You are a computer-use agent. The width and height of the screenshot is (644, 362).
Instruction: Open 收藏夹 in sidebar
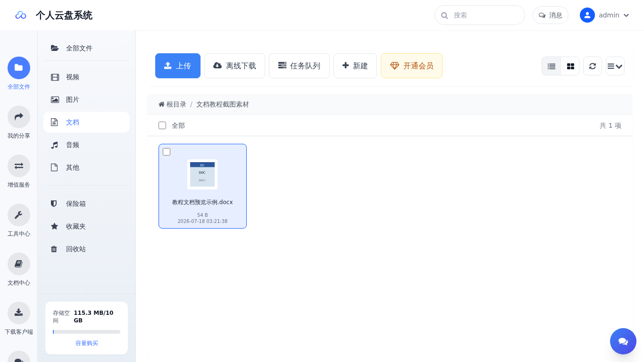[x=86, y=226]
